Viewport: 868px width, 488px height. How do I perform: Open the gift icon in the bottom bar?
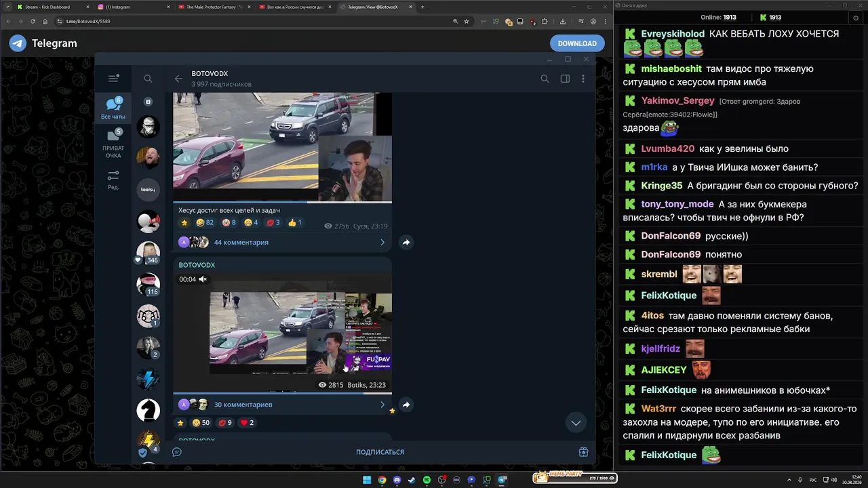583,452
